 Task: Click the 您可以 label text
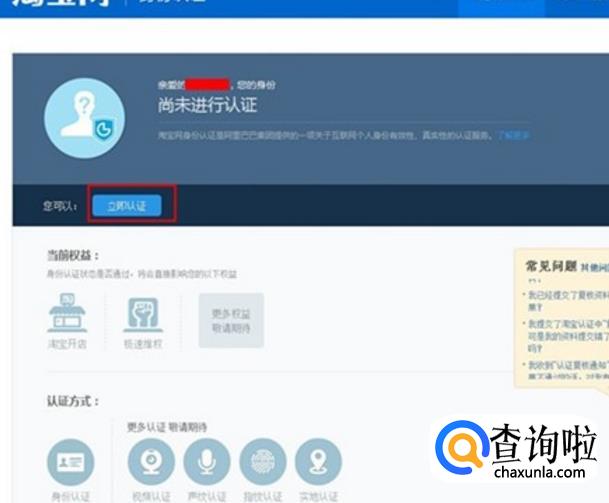[60, 206]
